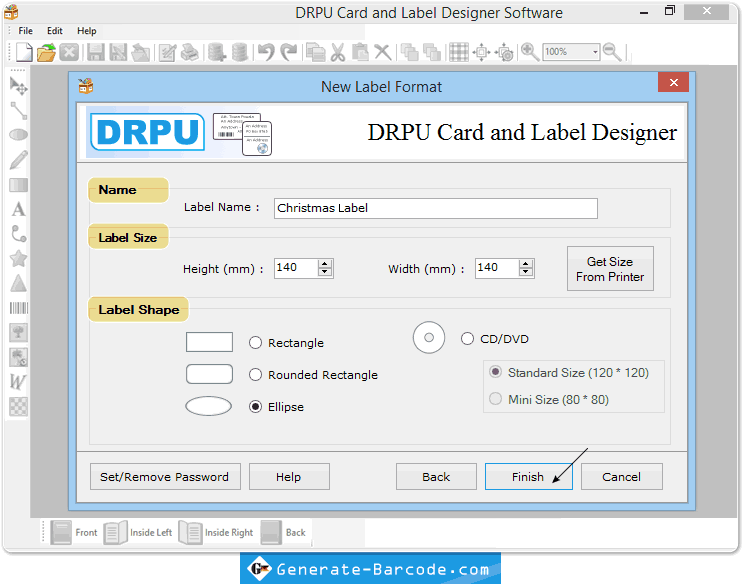
Task: Increase Width value with up arrow
Action: click(x=526, y=264)
